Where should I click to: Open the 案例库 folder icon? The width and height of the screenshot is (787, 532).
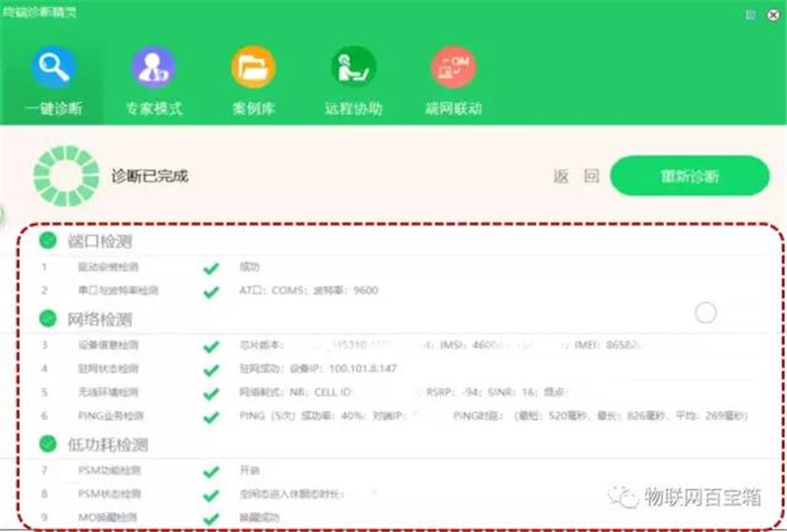(253, 67)
